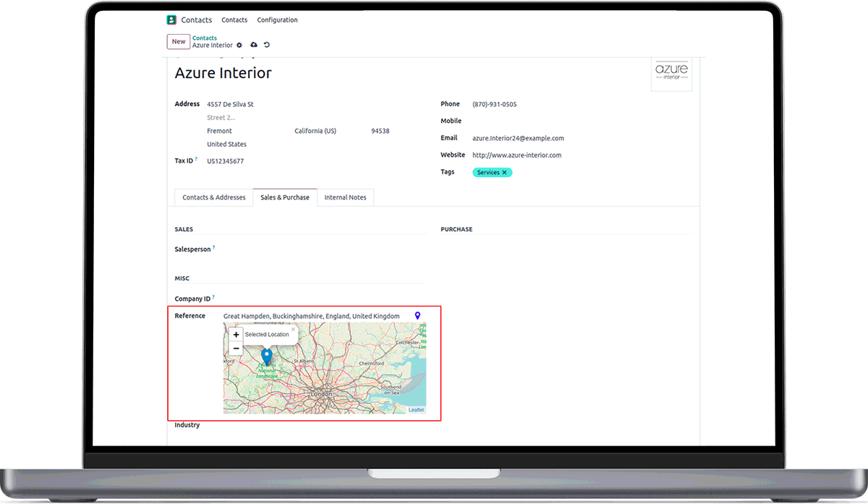Click the Industry field
Image resolution: width=868 pixels, height=504 pixels.
325,425
